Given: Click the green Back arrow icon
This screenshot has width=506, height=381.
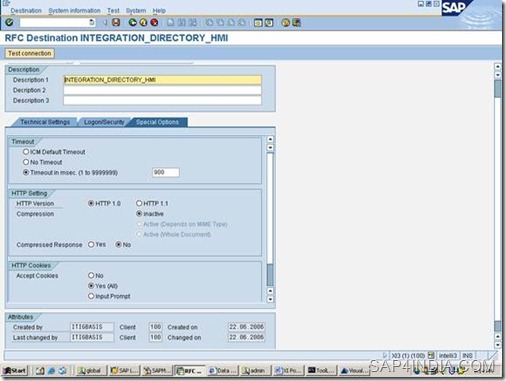Looking at the screenshot, I should click(133, 22).
